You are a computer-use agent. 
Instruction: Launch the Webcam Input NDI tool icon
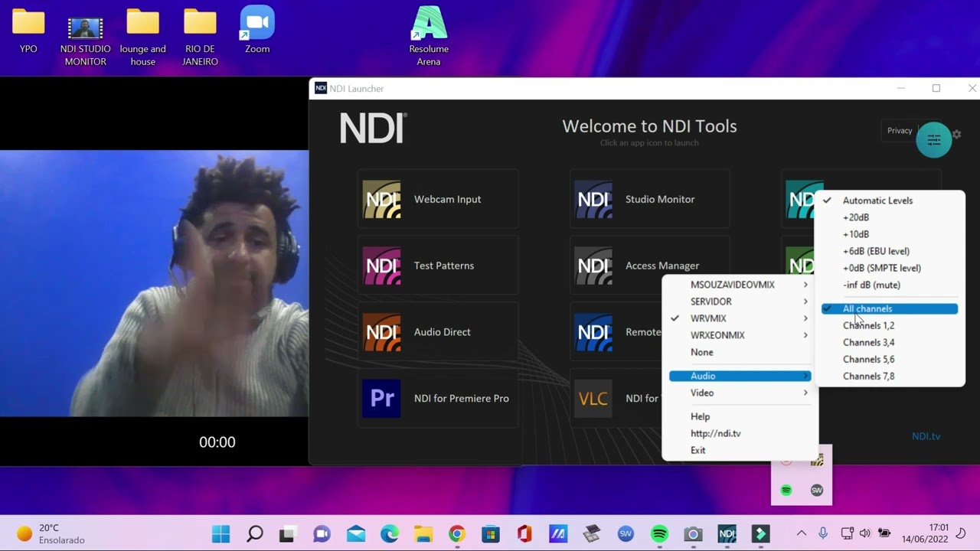(x=381, y=199)
